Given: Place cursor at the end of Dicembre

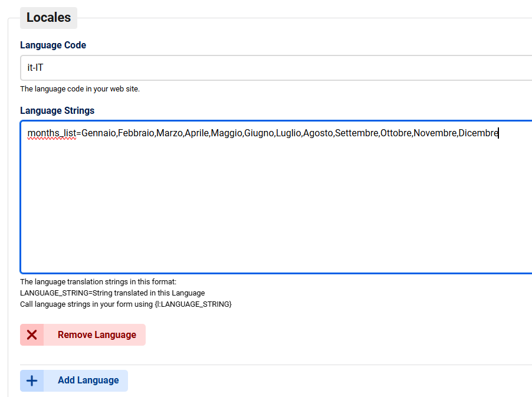Looking at the screenshot, I should click(x=498, y=133).
